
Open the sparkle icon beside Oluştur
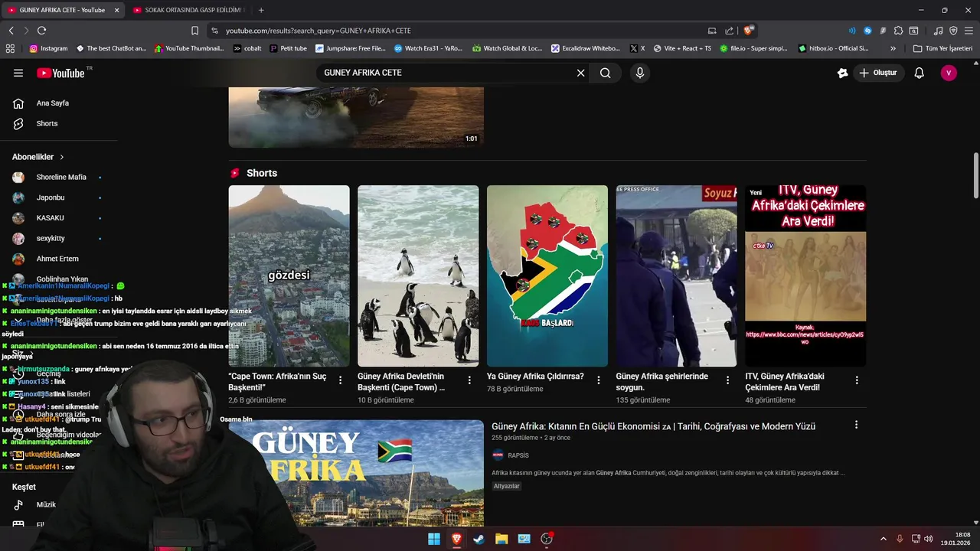click(x=842, y=73)
